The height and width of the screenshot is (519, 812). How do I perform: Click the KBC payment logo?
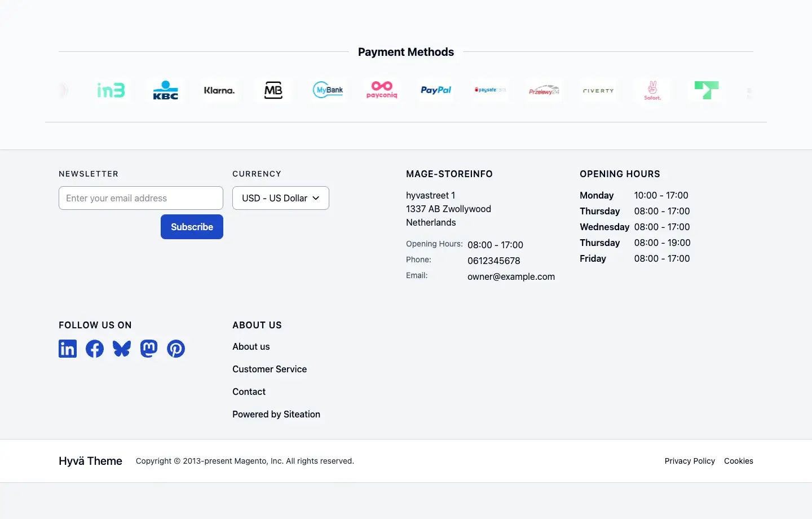point(165,90)
